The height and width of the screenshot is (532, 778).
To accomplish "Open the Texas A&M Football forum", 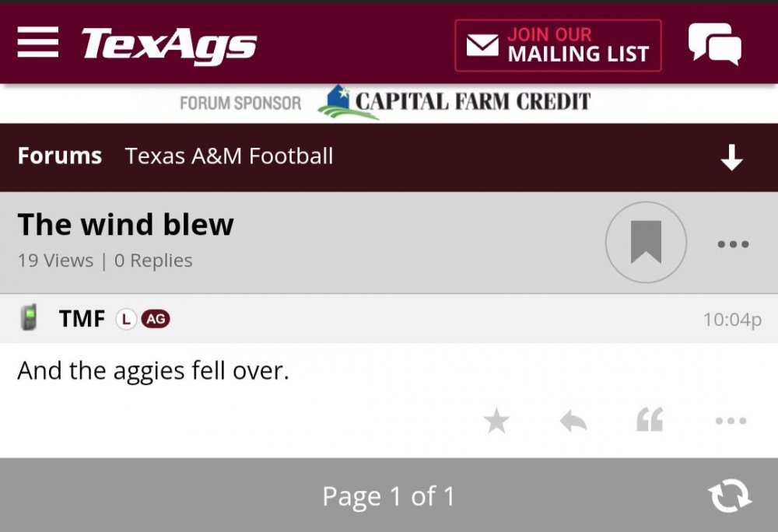I will tap(229, 156).
